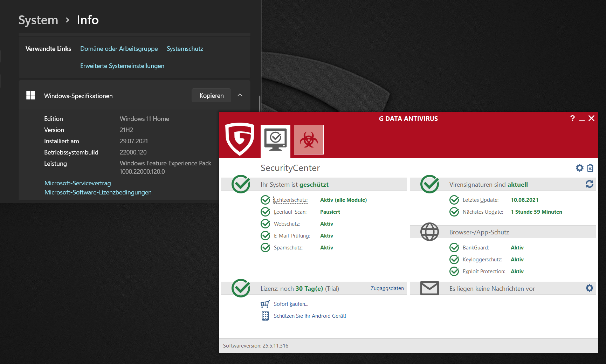Open BankGuard setting label
This screenshot has width=606, height=364.
pos(476,248)
